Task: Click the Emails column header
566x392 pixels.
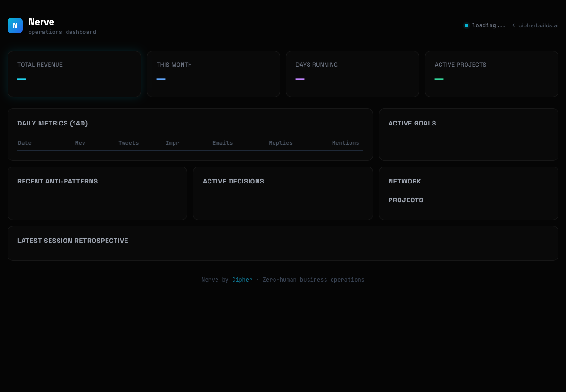Action: pyautogui.click(x=223, y=143)
